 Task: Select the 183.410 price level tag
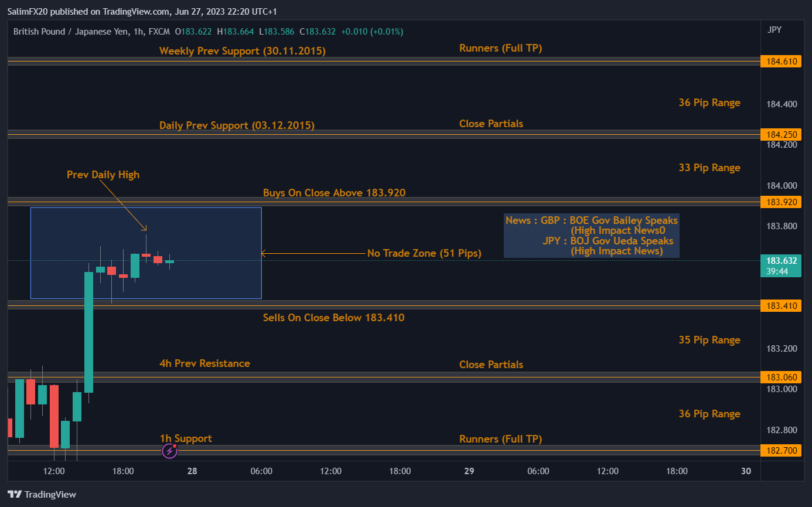pyautogui.click(x=780, y=305)
